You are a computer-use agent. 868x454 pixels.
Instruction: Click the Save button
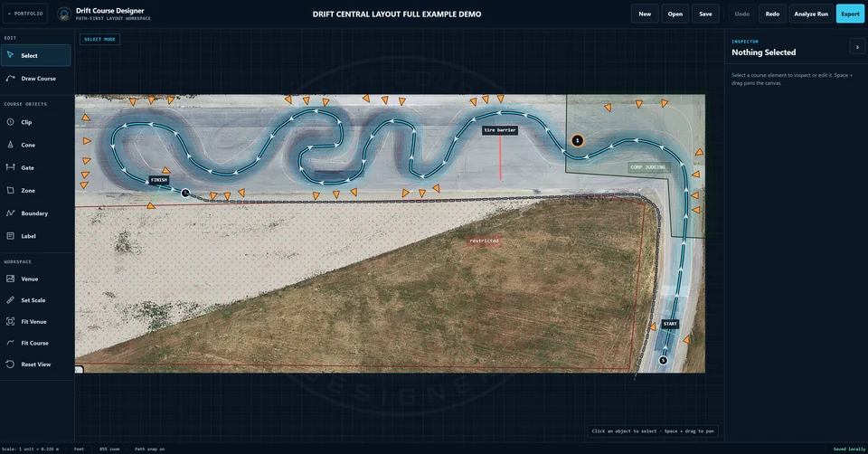(706, 14)
